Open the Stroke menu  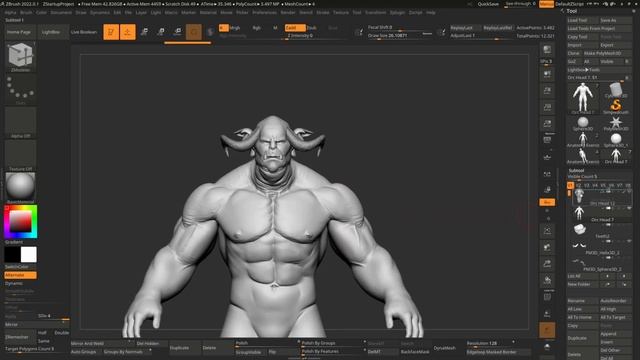point(322,13)
